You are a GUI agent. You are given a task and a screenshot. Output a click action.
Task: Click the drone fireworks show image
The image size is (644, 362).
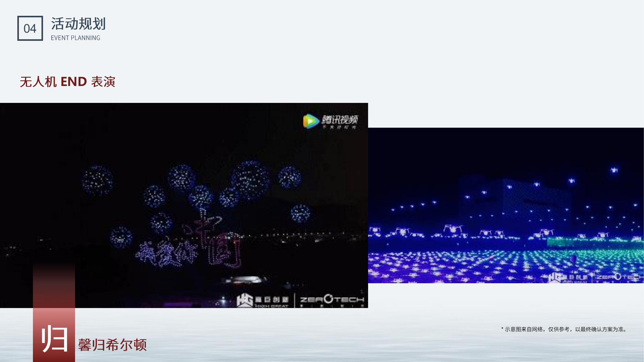184,205
